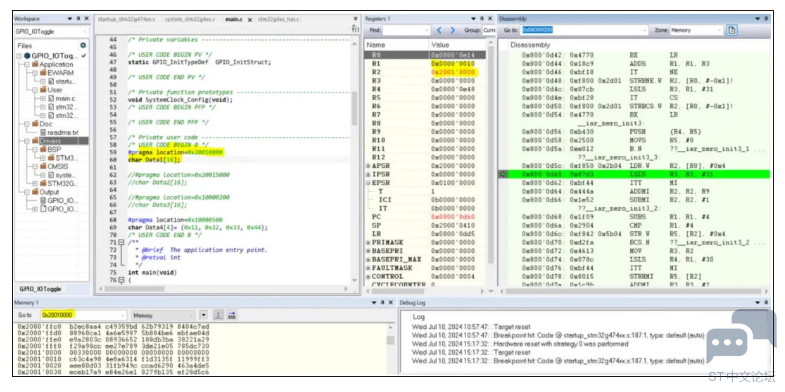Switch to the startup_stm32g474xx.s tab
The image size is (785, 392).
pos(126,19)
